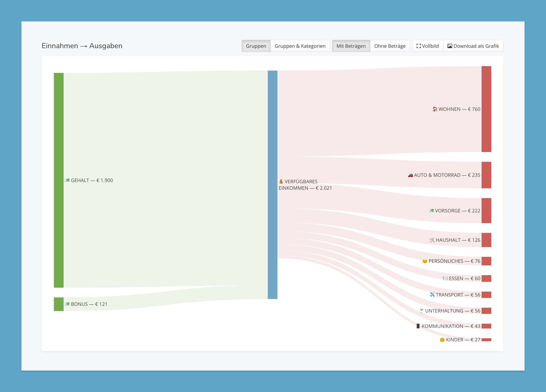
Task: Click the car icon beside AUTO & MOTORRAD
Action: 410,175
